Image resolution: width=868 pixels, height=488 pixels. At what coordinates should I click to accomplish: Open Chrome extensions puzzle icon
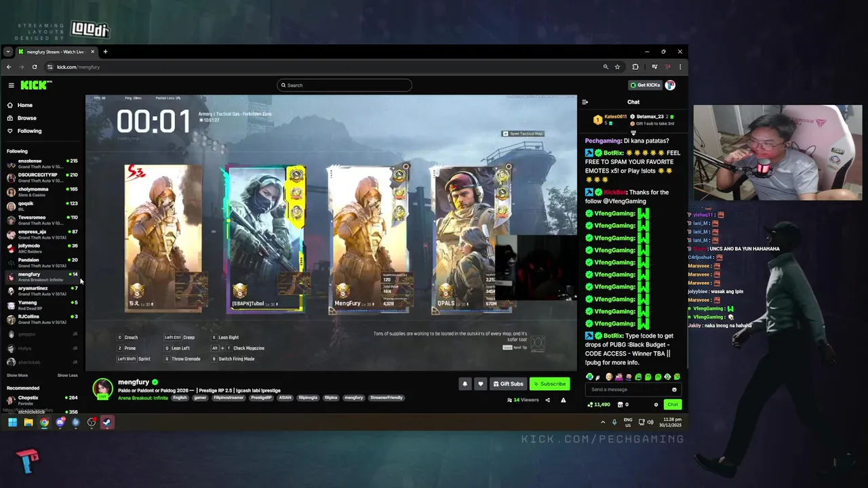click(x=635, y=67)
